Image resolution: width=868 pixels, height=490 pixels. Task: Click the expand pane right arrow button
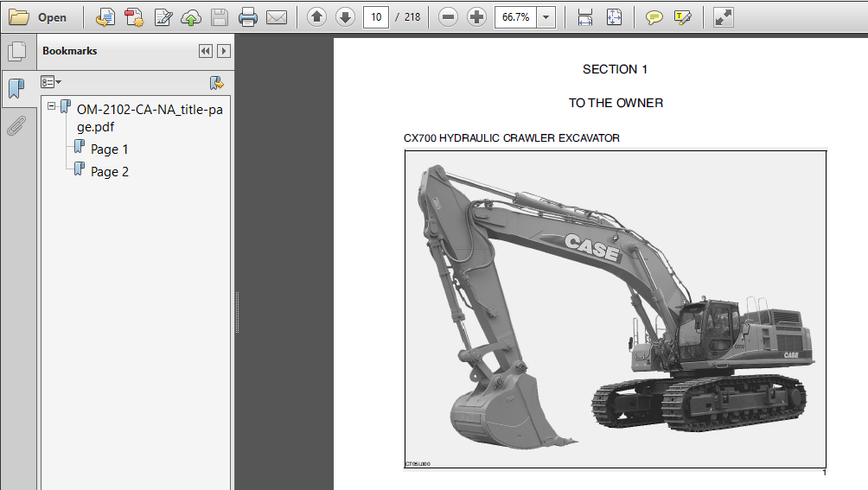224,51
